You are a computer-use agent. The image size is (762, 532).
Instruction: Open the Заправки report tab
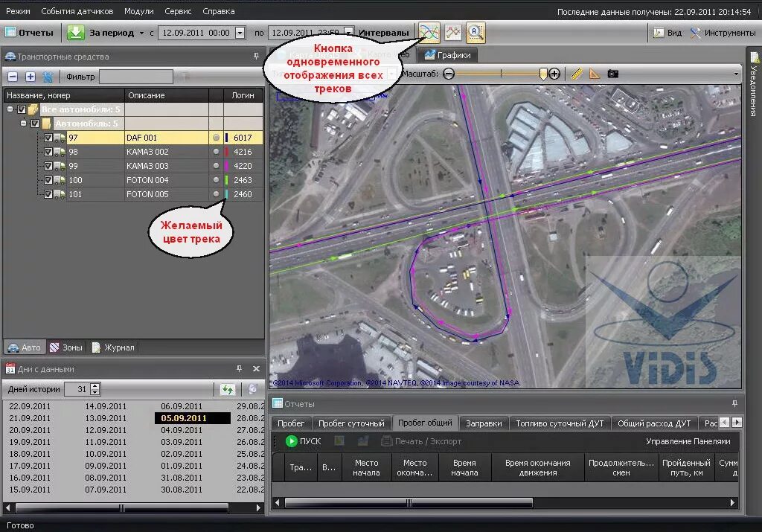click(484, 423)
